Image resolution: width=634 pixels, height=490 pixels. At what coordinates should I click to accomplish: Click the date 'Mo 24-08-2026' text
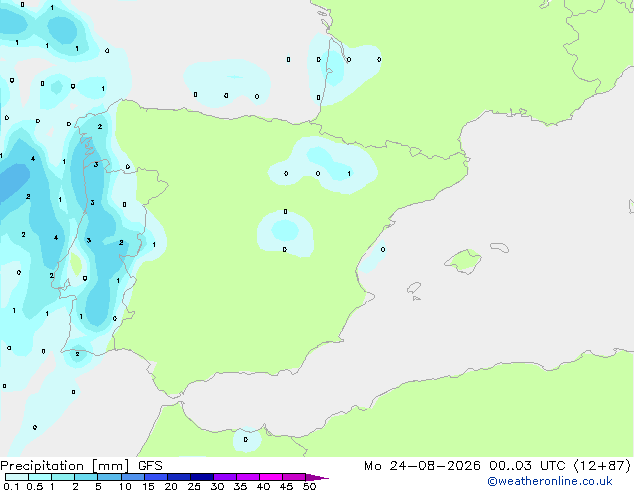coord(422,466)
